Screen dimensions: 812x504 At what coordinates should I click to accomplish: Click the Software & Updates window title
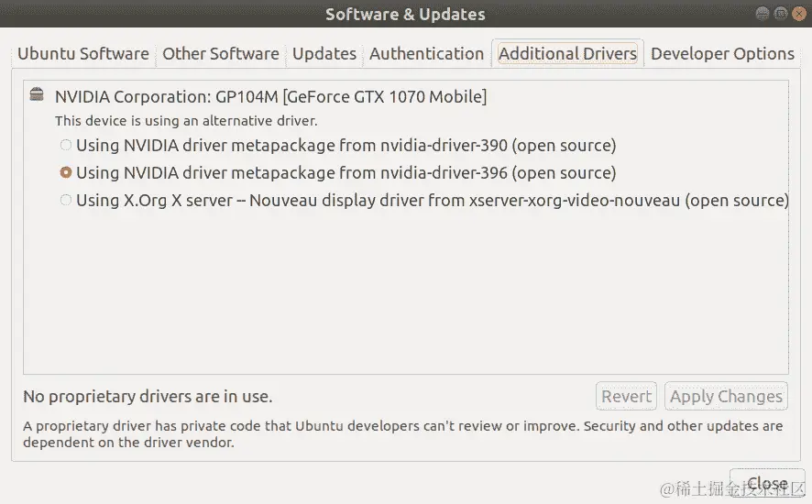click(x=405, y=14)
